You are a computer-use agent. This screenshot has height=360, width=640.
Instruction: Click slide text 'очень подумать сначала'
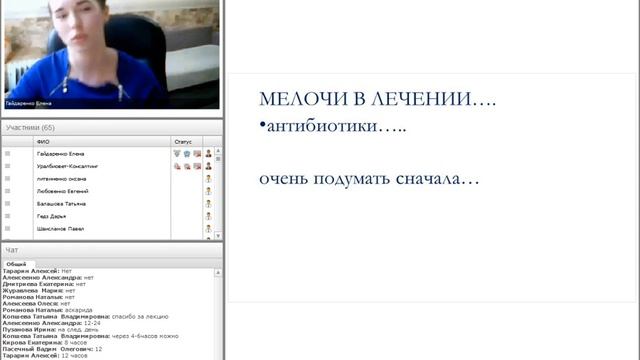369,179
